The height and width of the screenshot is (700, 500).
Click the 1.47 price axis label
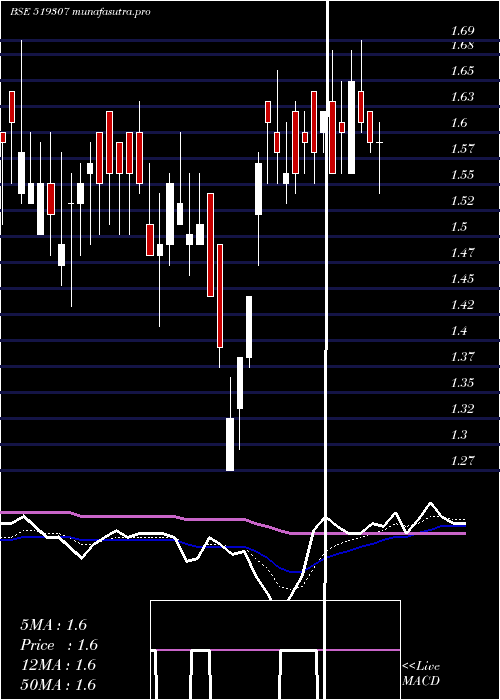pos(462,253)
